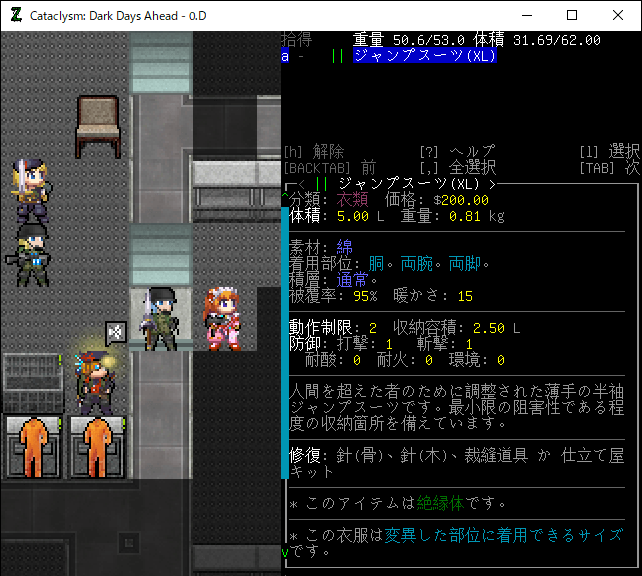
Task: Select the highlighted ジャンプスーツ(XL) item row
Action: pos(425,56)
